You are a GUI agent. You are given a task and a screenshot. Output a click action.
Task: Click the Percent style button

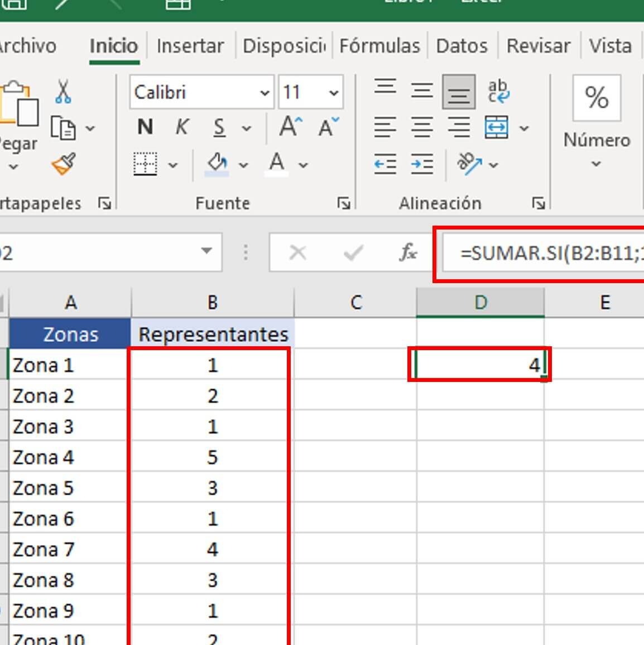click(x=596, y=98)
